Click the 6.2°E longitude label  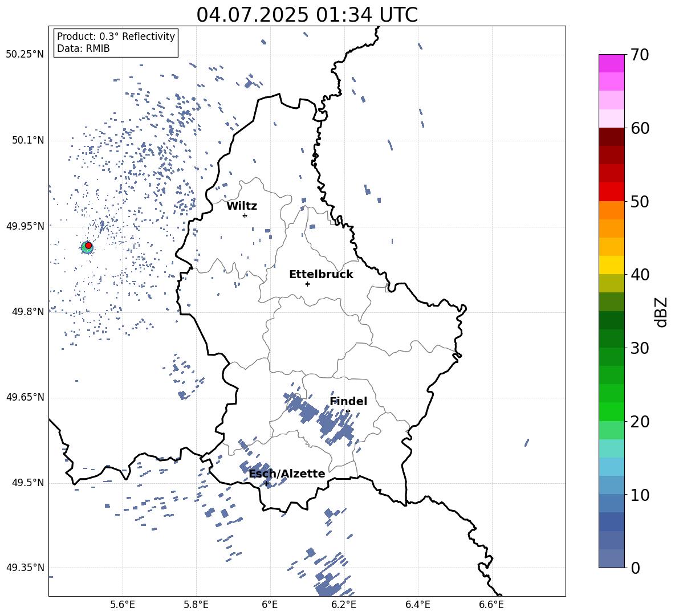click(344, 605)
